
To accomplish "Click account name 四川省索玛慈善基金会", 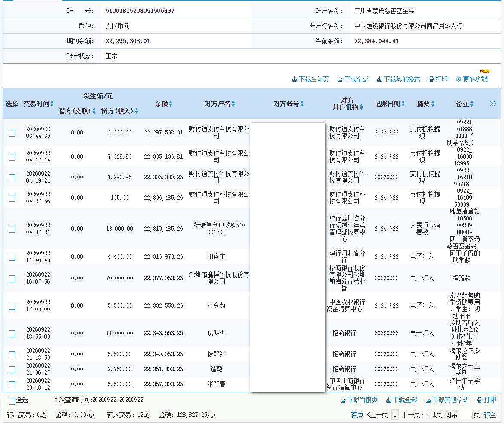I will [x=384, y=11].
